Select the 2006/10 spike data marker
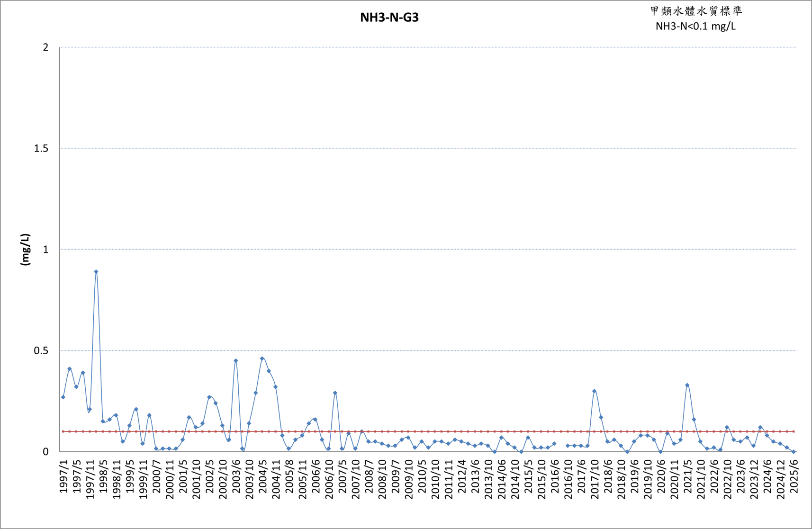Image resolution: width=812 pixels, height=529 pixels. tap(335, 393)
